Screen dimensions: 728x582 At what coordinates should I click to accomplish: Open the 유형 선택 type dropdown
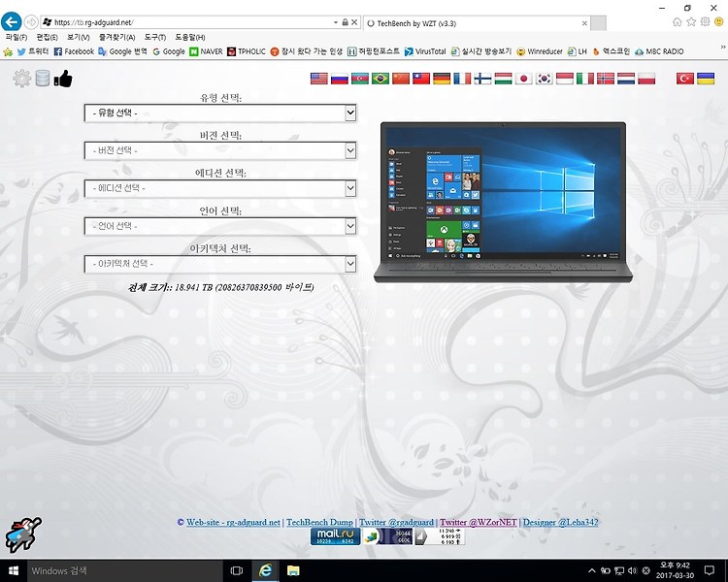220,113
